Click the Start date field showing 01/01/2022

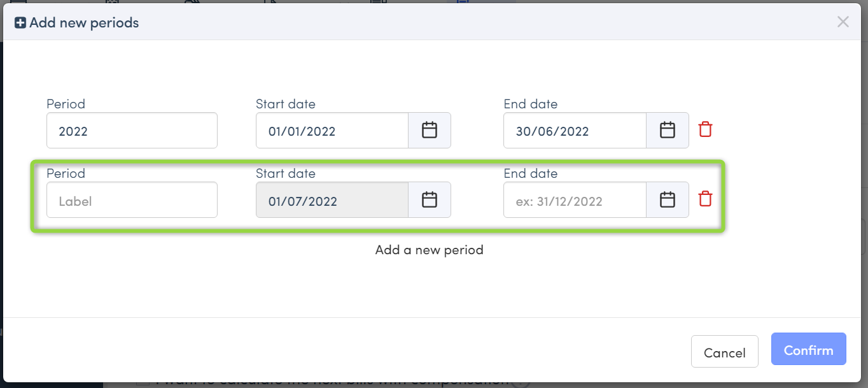[332, 131]
